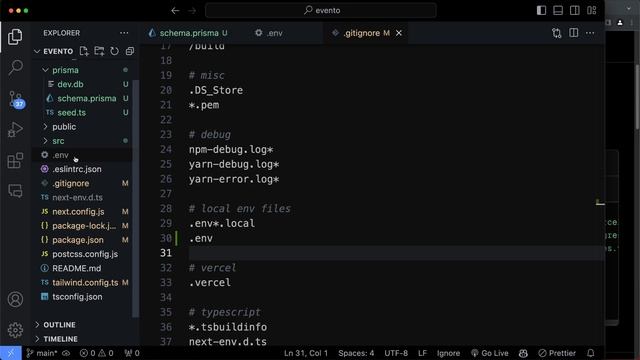Open editor More Actions ellipsis menu
The height and width of the screenshot is (360, 640).
point(590,33)
